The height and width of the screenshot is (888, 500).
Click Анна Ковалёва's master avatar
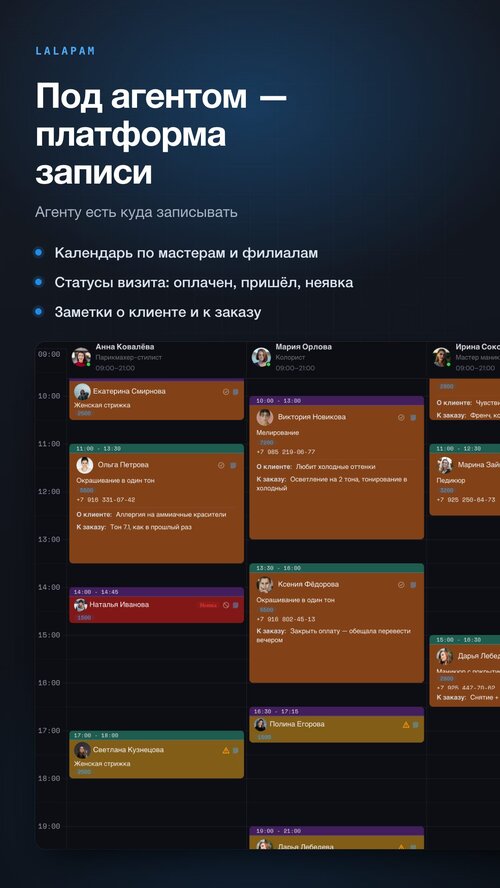81,357
